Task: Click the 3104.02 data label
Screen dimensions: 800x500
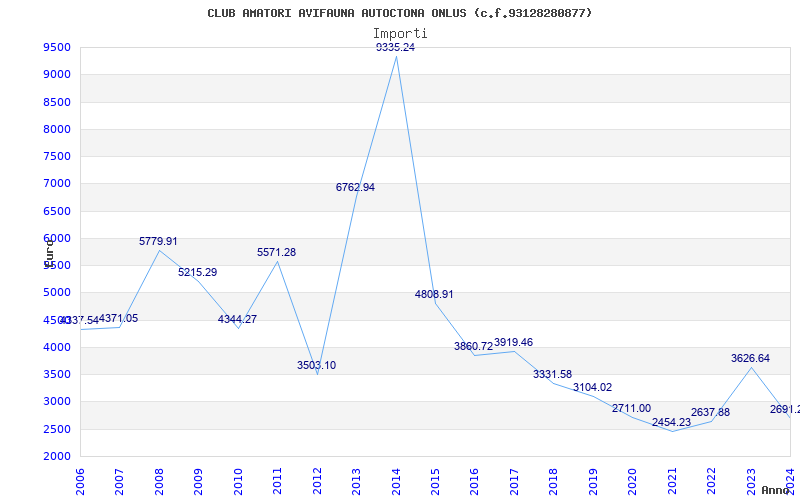Action: 592,387
